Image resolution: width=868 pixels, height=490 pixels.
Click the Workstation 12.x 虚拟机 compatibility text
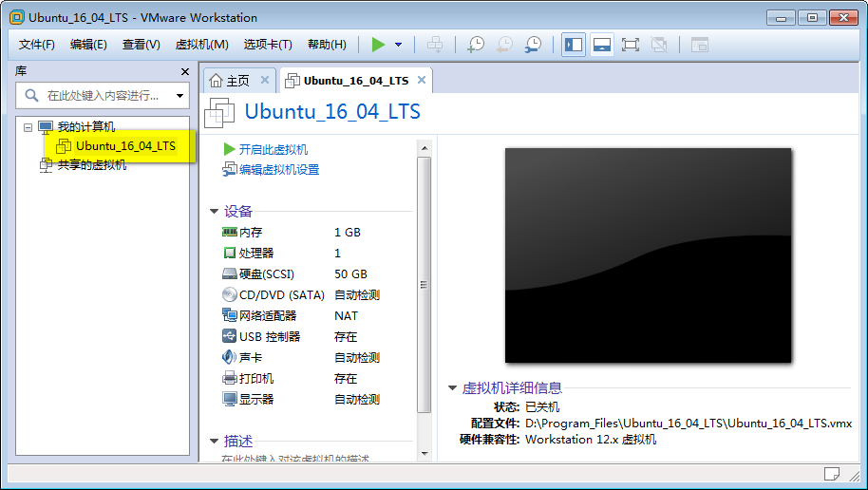tap(591, 440)
